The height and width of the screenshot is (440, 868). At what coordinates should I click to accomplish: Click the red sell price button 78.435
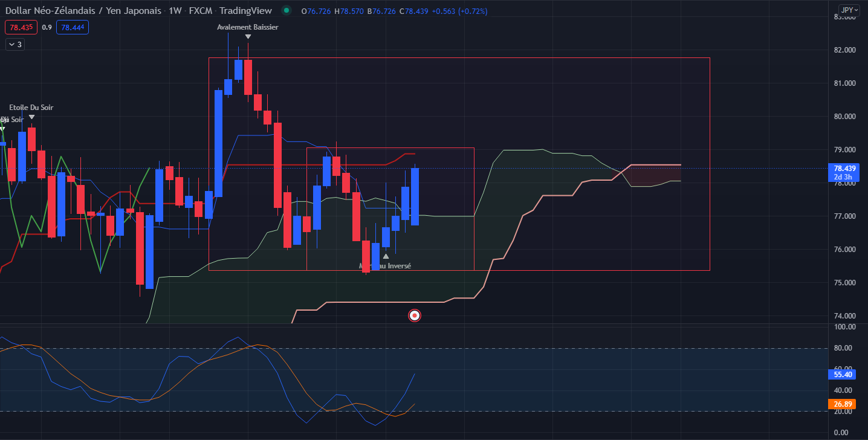click(21, 27)
